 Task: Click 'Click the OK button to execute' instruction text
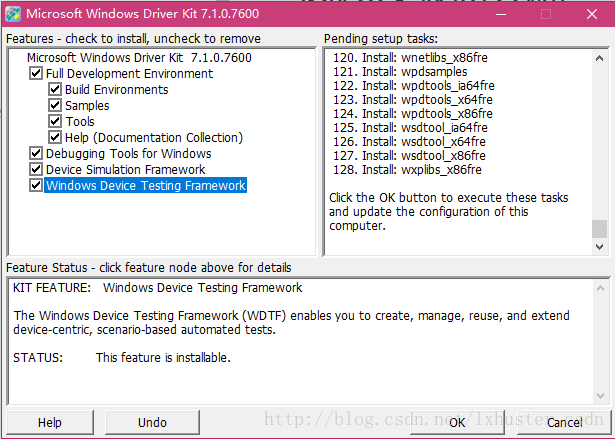tap(448, 211)
